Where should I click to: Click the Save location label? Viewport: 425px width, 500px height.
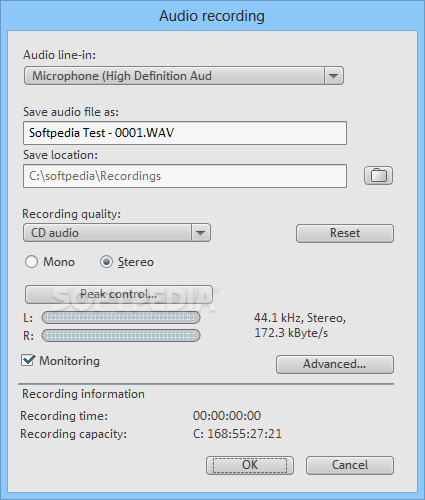tap(60, 155)
